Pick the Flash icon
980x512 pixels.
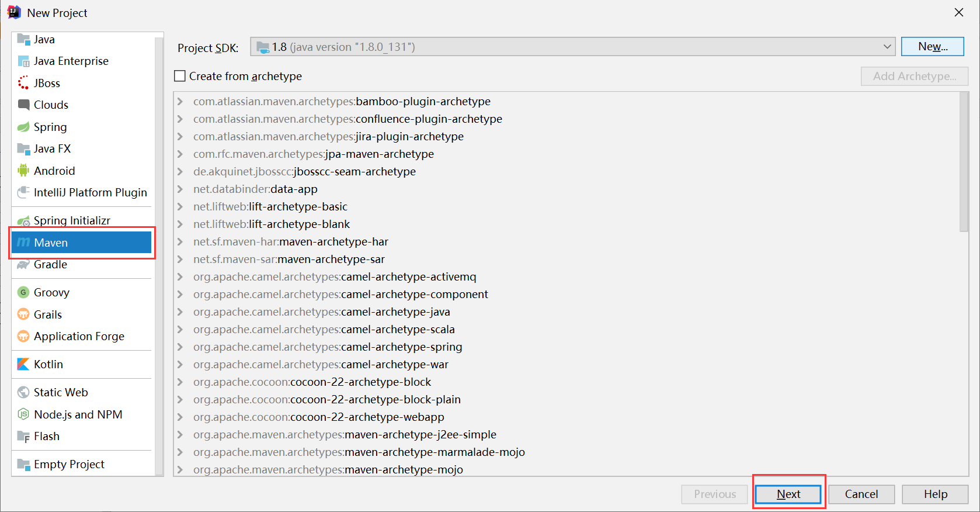[23, 437]
